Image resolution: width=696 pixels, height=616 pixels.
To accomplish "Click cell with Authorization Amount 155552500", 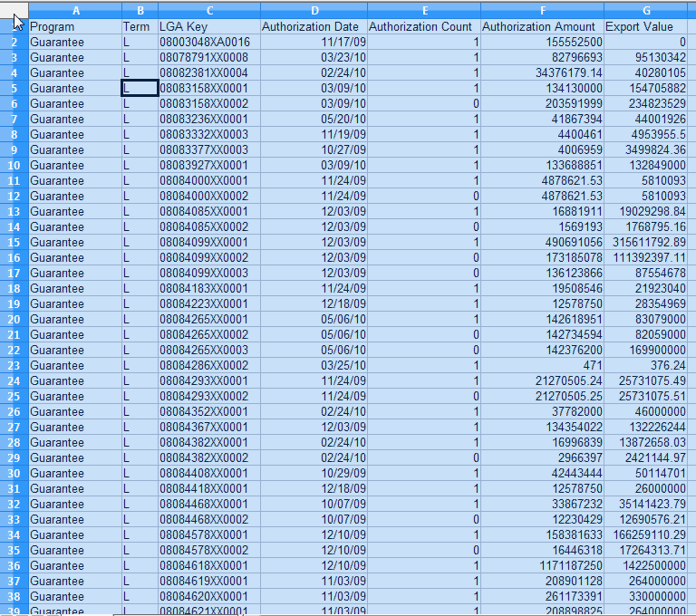I will 543,43.
